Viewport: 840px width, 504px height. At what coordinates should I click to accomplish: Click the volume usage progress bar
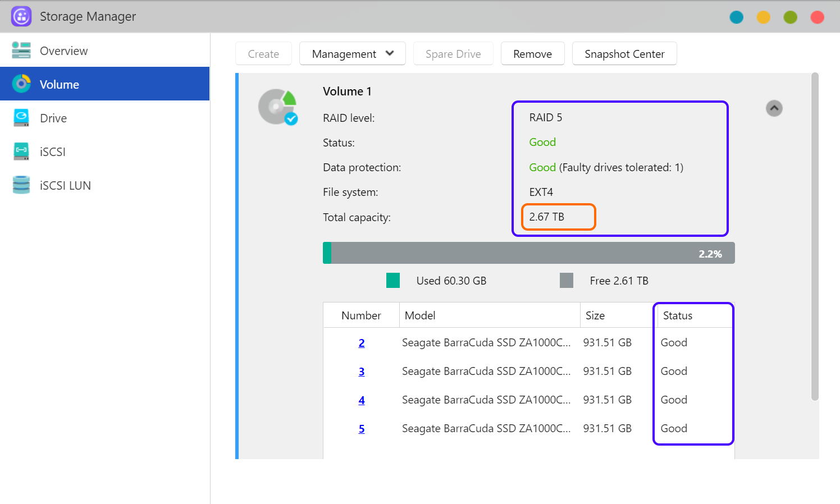click(528, 253)
